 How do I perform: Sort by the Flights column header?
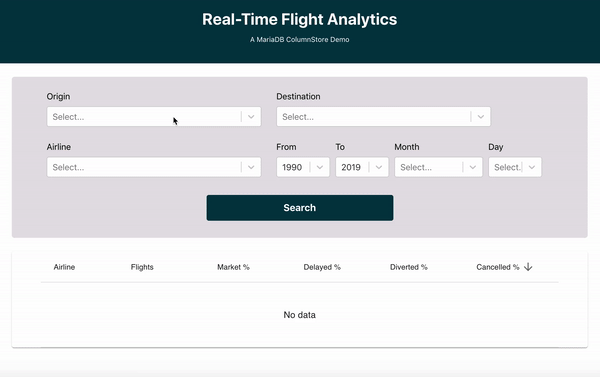pos(142,267)
